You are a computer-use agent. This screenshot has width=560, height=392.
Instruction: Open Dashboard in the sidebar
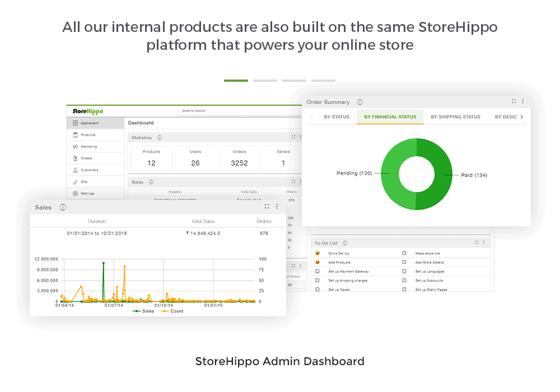click(x=95, y=123)
